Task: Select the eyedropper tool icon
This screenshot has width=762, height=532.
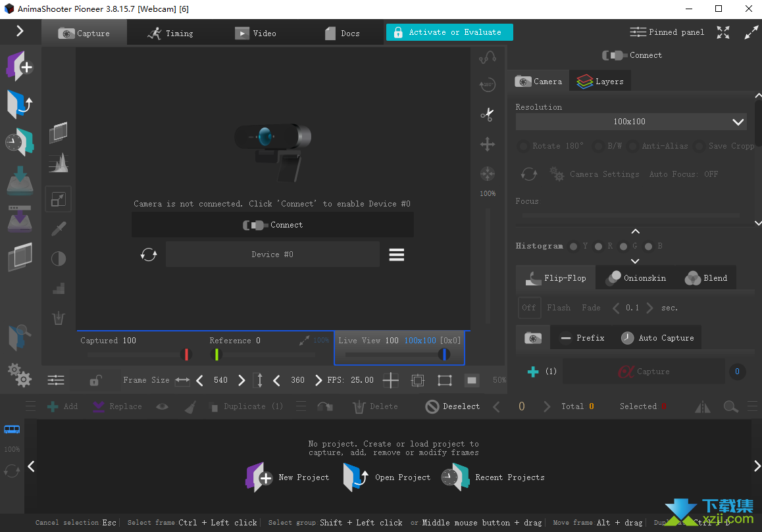Action: coord(59,228)
